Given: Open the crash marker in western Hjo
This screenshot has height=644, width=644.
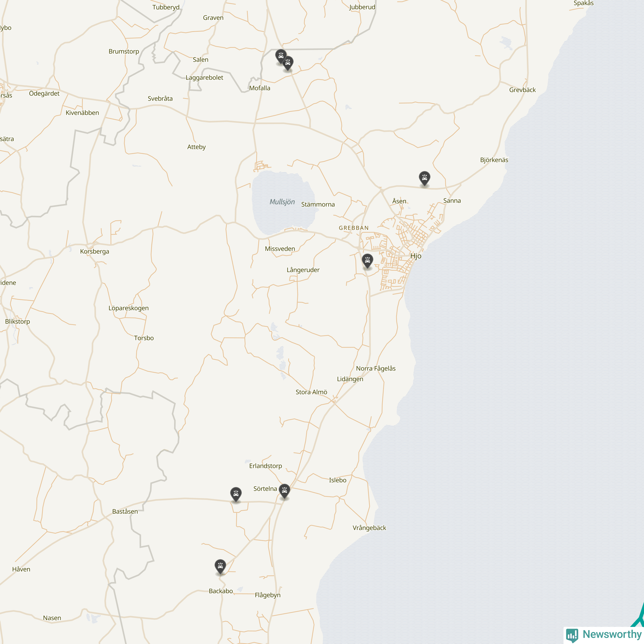Looking at the screenshot, I should pyautogui.click(x=367, y=260).
